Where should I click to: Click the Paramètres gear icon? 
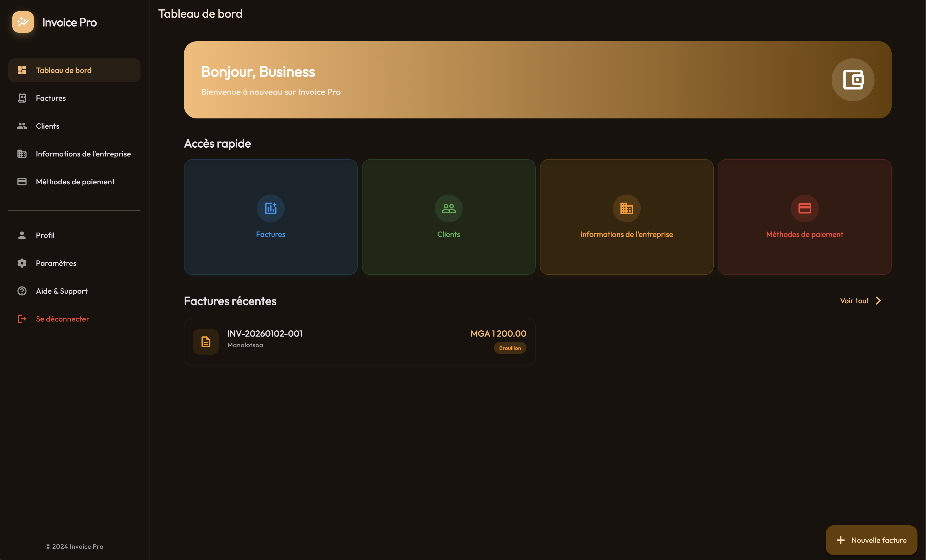[x=22, y=263]
